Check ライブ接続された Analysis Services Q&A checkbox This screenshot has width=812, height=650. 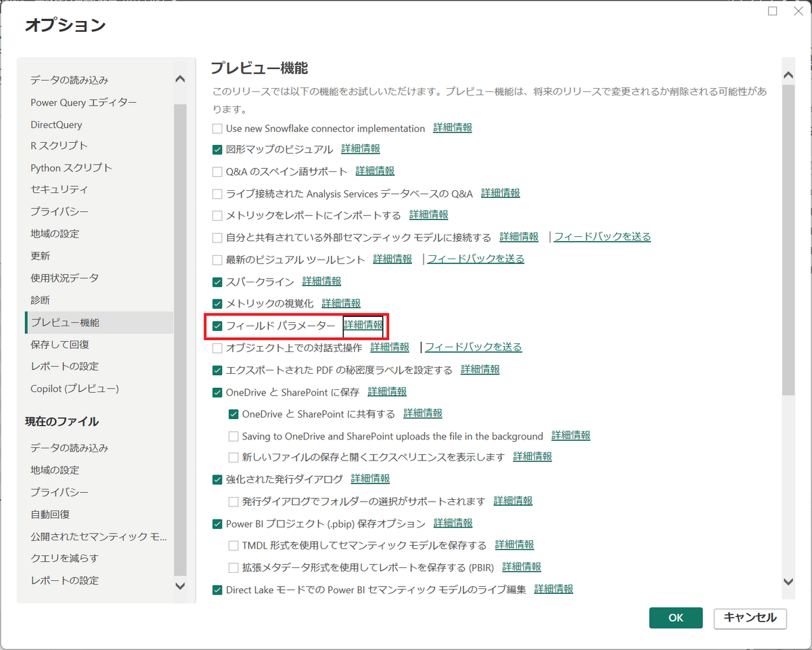(217, 194)
